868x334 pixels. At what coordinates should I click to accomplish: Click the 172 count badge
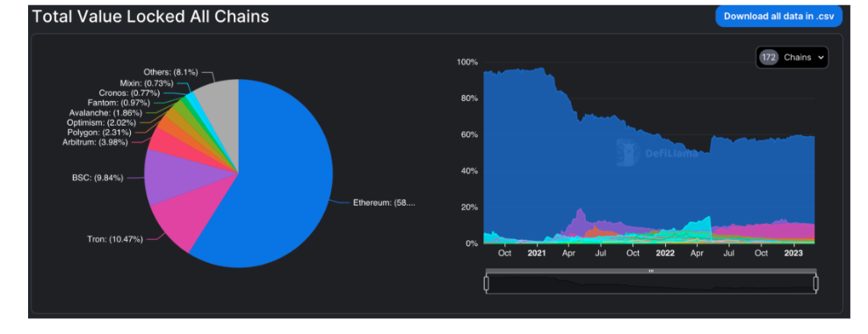(769, 57)
